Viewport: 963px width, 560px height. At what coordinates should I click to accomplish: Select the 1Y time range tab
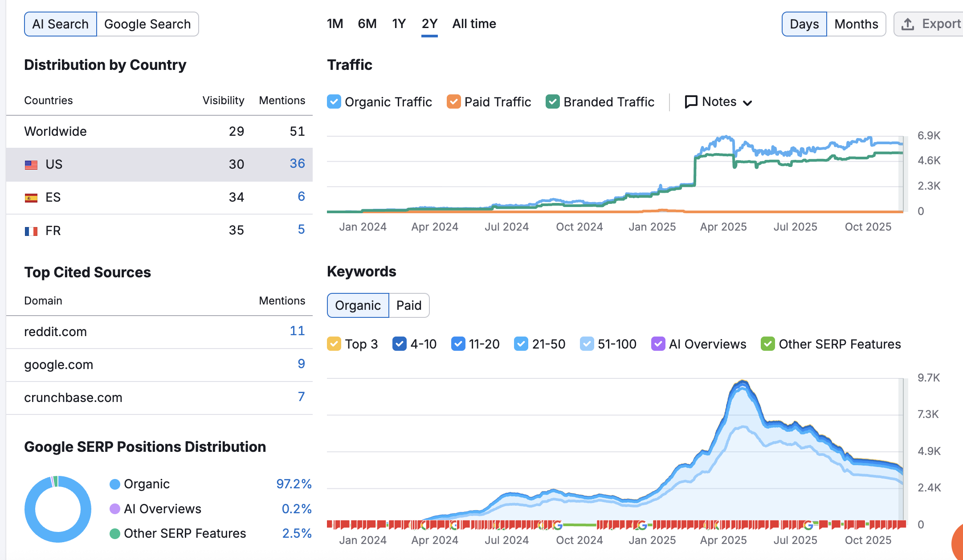[399, 24]
